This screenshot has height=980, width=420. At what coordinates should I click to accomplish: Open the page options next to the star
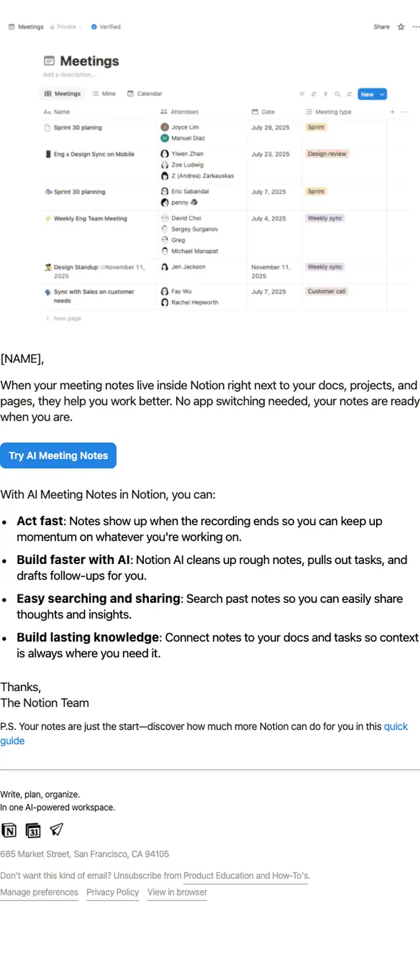point(416,27)
